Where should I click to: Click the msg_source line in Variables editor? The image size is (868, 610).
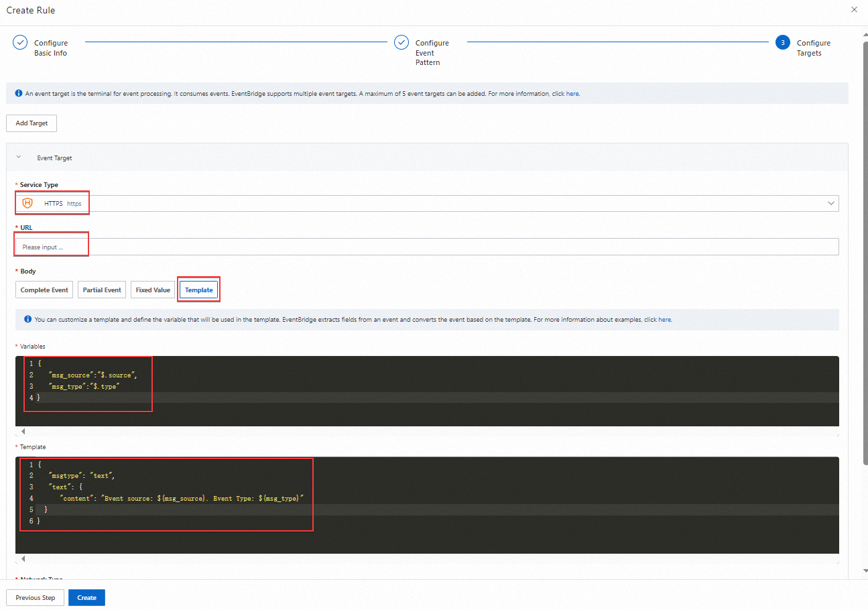click(x=92, y=375)
